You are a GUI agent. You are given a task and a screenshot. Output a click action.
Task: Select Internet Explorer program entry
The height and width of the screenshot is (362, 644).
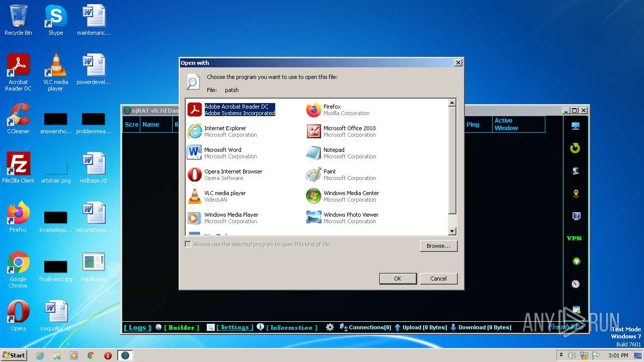tap(222, 131)
